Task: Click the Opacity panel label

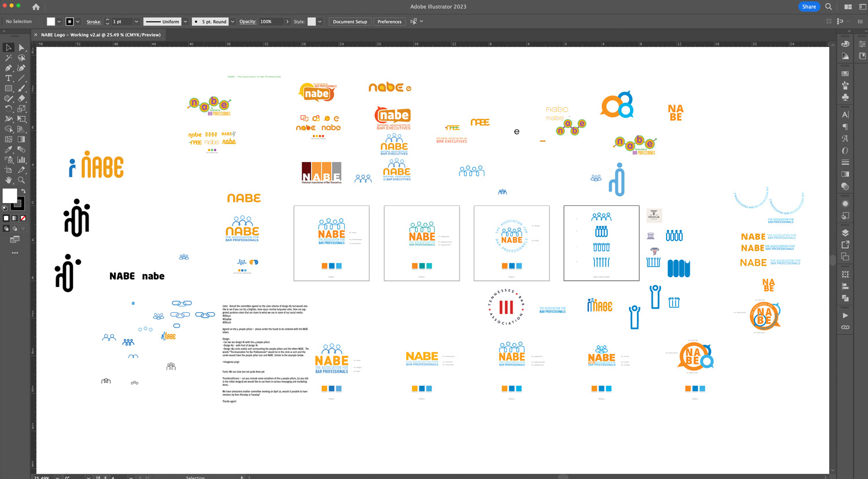Action: [x=248, y=21]
